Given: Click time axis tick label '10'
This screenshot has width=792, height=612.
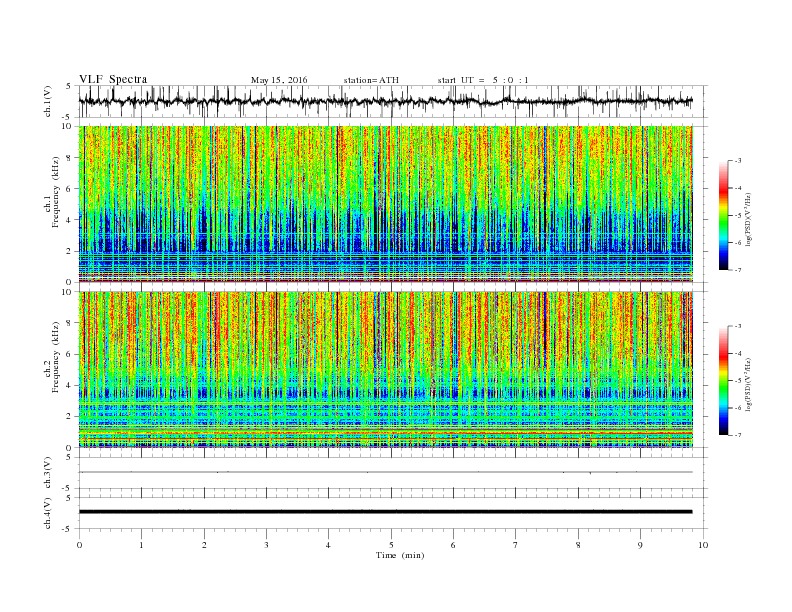Looking at the screenshot, I should [x=703, y=545].
